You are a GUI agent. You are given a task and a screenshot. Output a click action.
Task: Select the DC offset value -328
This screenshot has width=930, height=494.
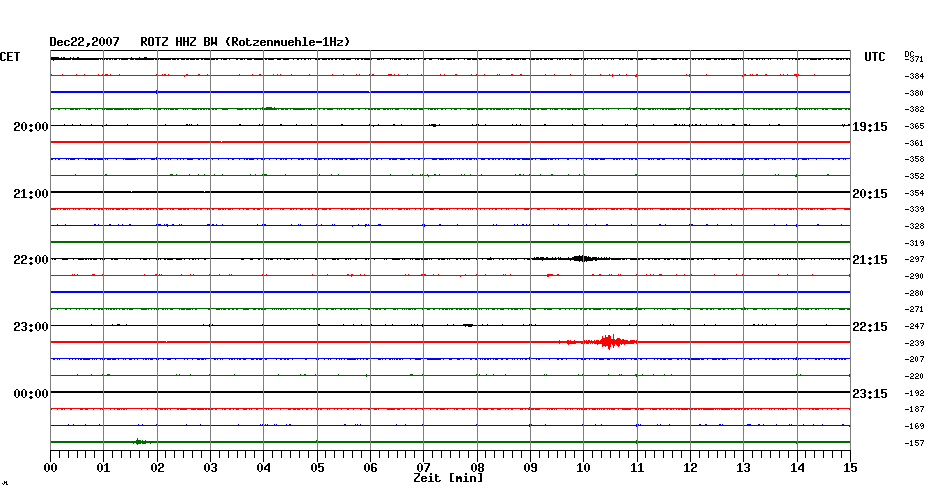pyautogui.click(x=914, y=226)
